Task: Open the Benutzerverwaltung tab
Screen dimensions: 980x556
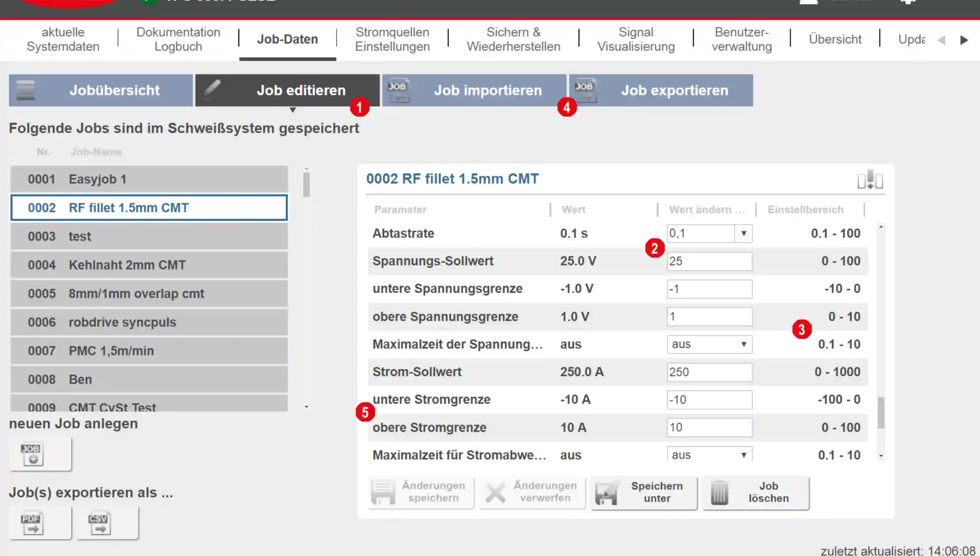Action: click(742, 39)
